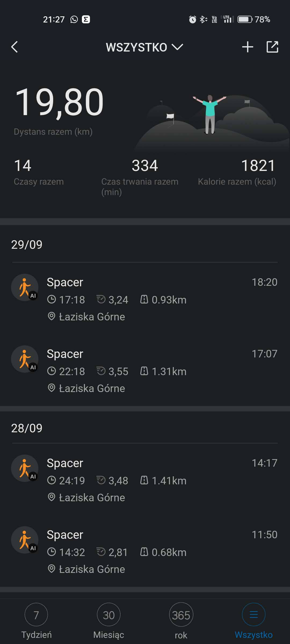290x644 pixels.
Task: Tap the share export icon
Action: click(272, 47)
